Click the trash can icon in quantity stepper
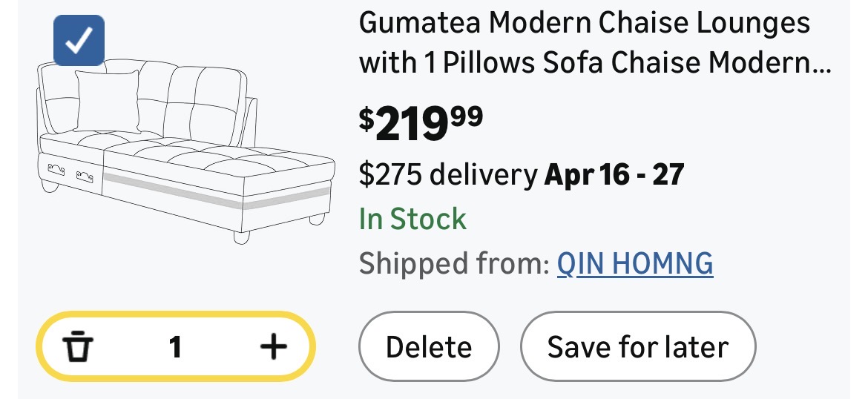868x399 pixels. click(77, 346)
